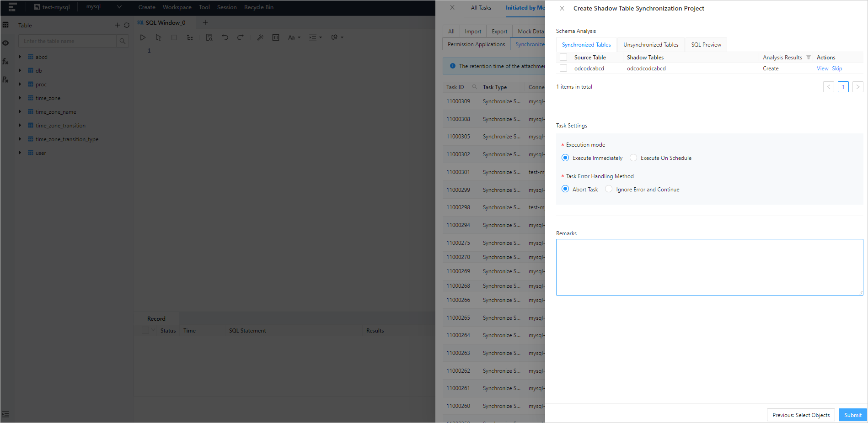
Task: Expand the user table tree node
Action: [20, 153]
